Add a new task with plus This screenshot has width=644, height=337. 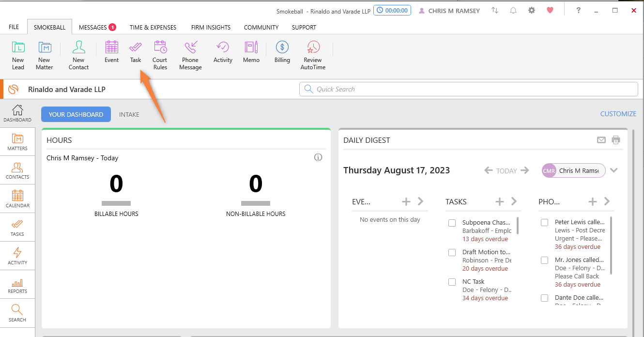pos(500,201)
